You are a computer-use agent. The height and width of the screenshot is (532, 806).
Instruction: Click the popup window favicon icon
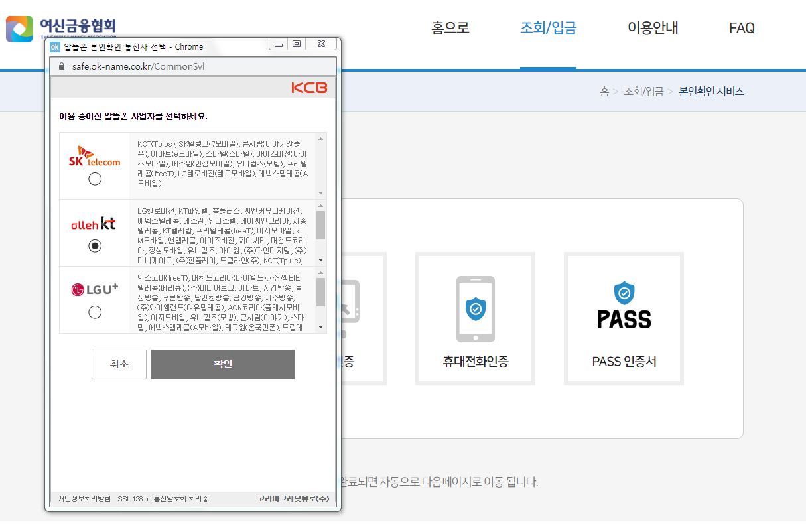coord(55,46)
